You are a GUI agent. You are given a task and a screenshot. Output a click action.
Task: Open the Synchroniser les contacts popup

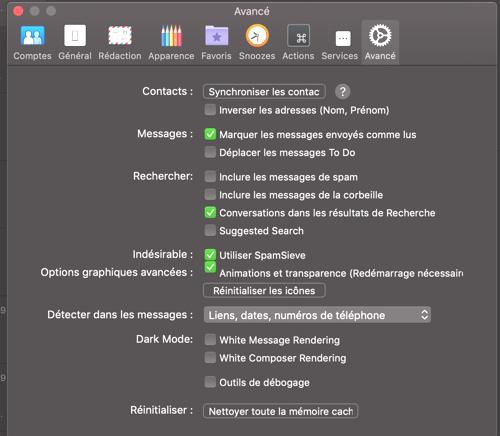click(264, 92)
